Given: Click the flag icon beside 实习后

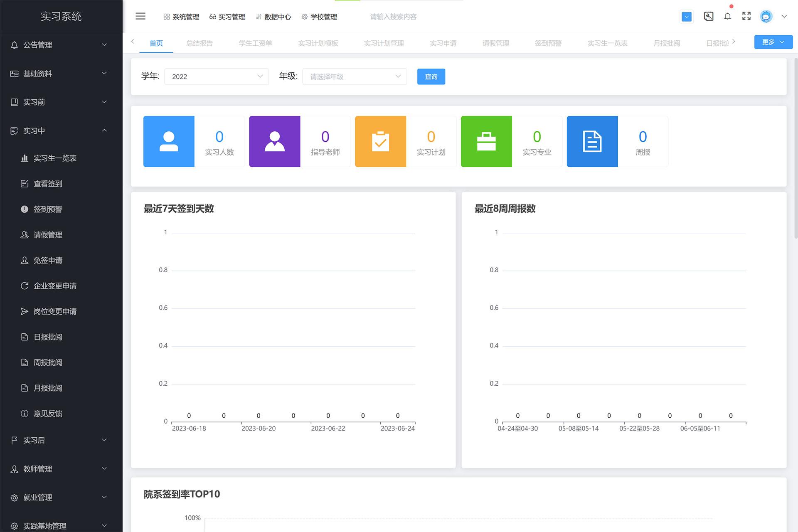Looking at the screenshot, I should click(14, 440).
